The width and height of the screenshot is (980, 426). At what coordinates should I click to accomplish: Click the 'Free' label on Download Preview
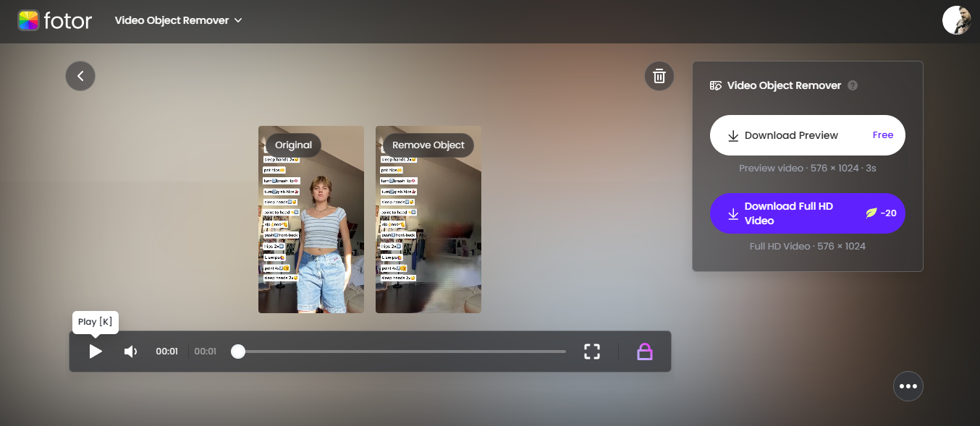(883, 135)
